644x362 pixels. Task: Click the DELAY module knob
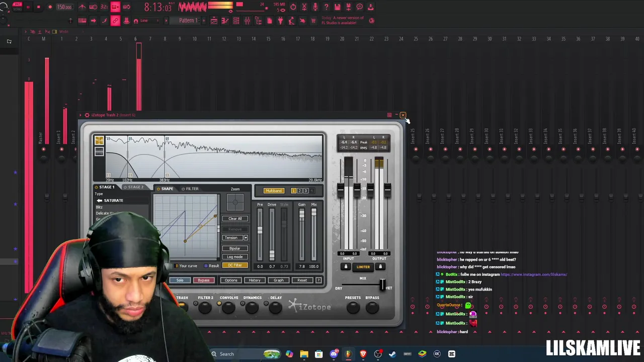coord(276,307)
